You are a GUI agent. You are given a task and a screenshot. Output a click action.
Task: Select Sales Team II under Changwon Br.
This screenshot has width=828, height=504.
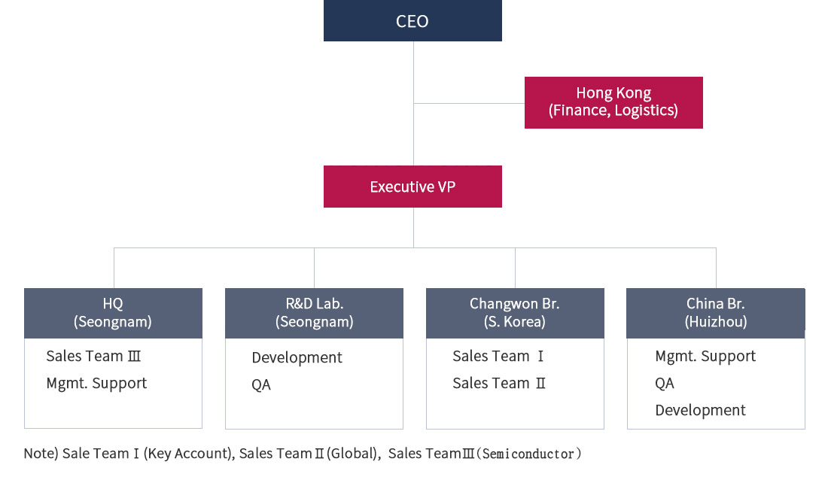tap(499, 383)
